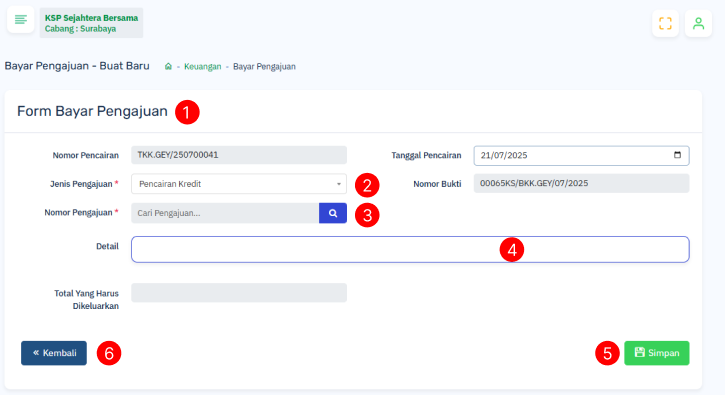Click into the Detail text field
Viewport: 725px width, 395px height.
coord(410,249)
